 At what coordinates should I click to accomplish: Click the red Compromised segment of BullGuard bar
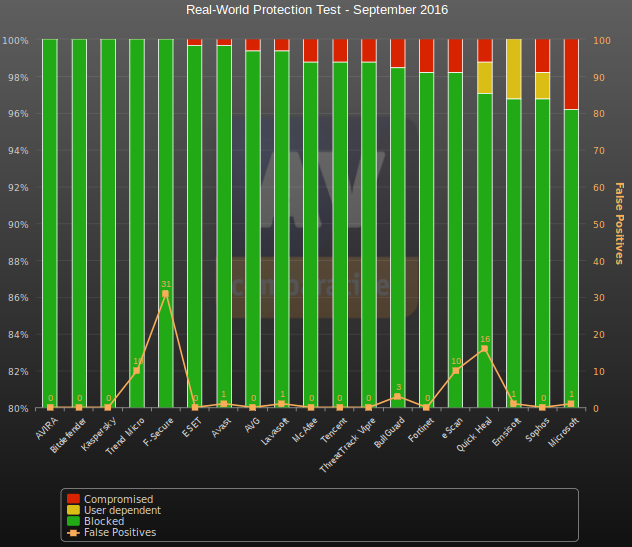tap(397, 54)
